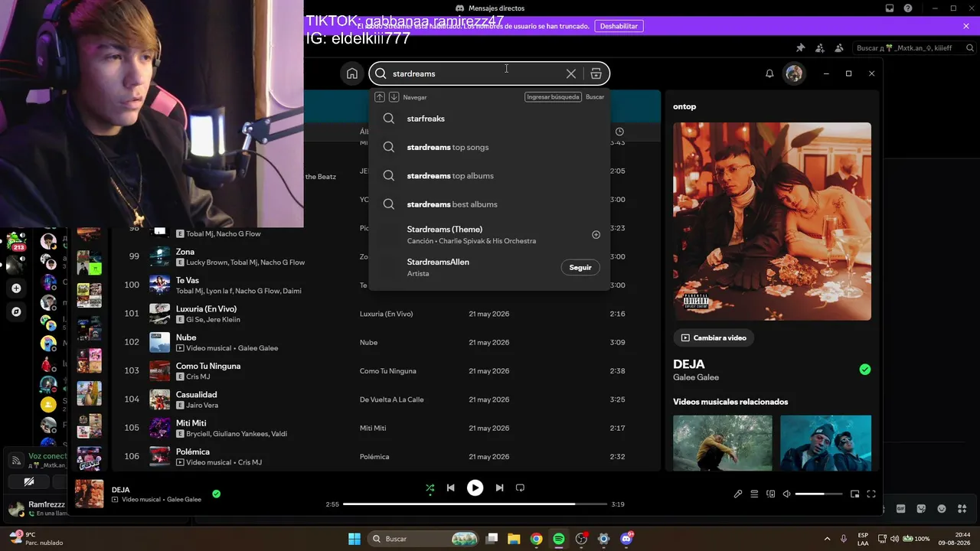Open the Spotify profile avatar menu

point(794,73)
